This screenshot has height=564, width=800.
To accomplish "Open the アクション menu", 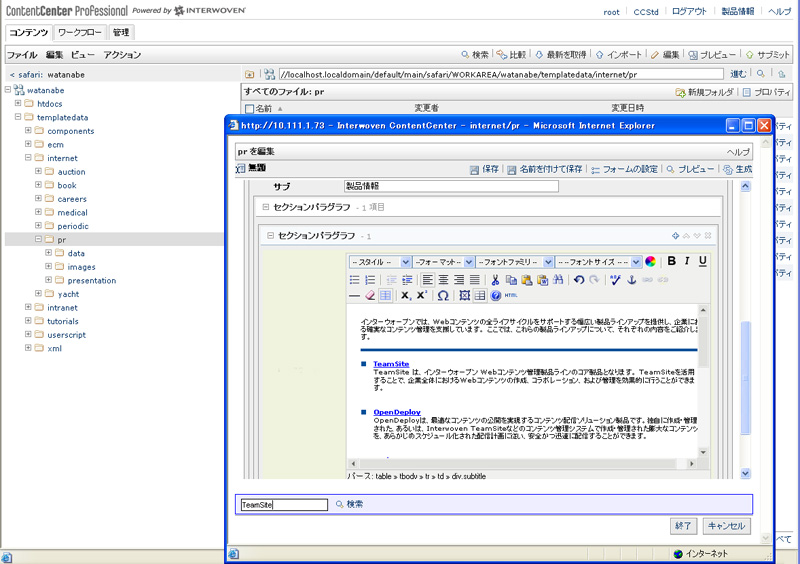I will [x=122, y=55].
